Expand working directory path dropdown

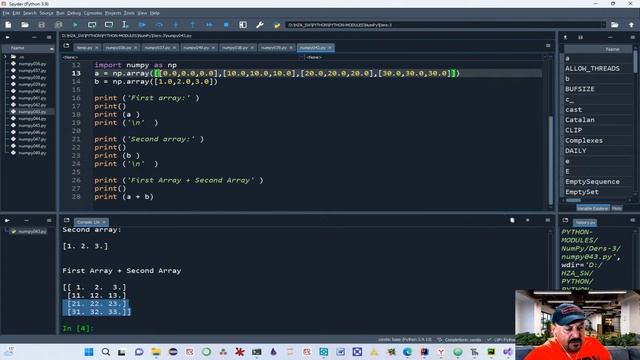point(603,25)
